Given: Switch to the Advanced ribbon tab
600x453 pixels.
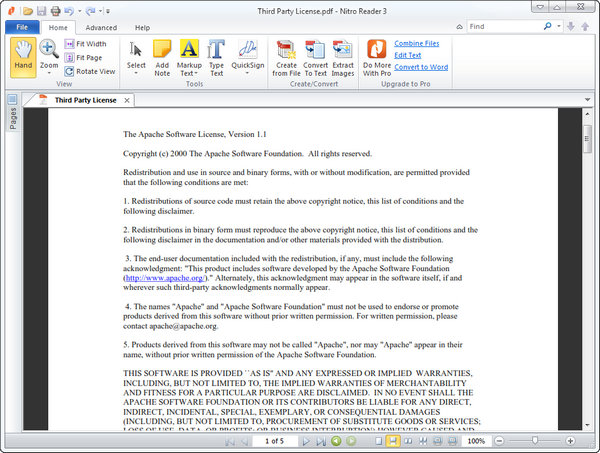Looking at the screenshot, I should click(x=101, y=28).
